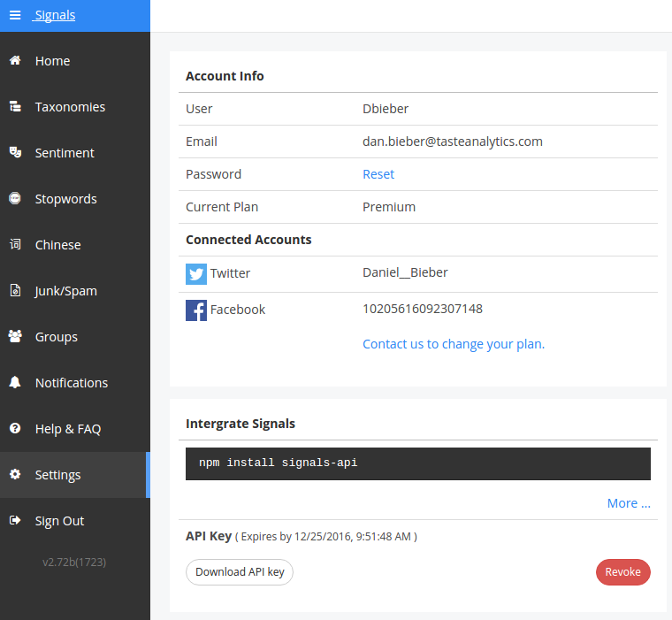Click the Sign Out arrow icon
The width and height of the screenshot is (672, 620).
click(x=15, y=520)
